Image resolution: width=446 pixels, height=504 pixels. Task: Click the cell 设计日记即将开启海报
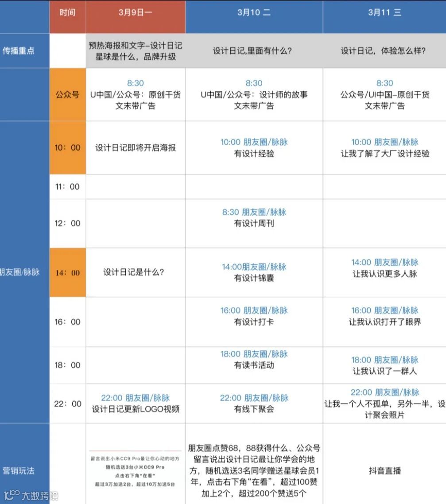136,147
